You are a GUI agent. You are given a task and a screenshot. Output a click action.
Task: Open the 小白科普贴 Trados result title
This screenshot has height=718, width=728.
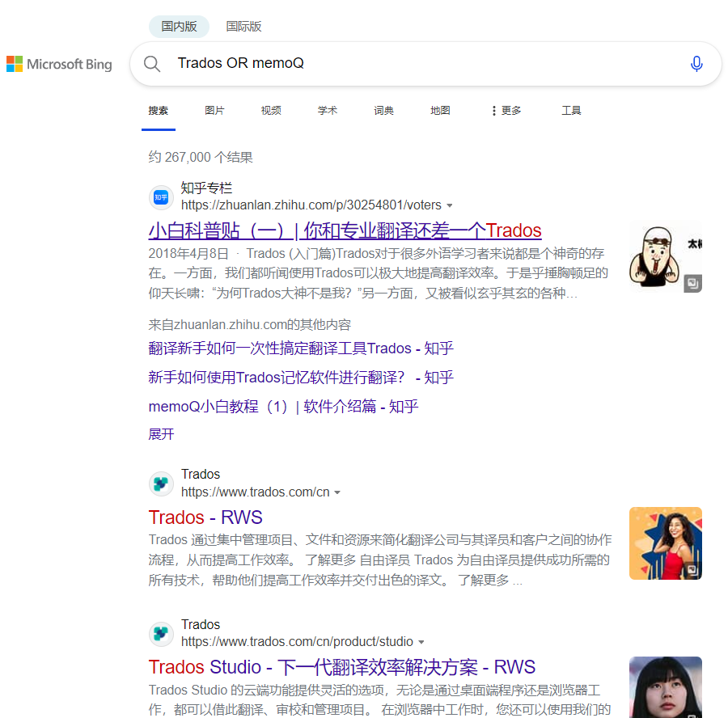point(345,230)
